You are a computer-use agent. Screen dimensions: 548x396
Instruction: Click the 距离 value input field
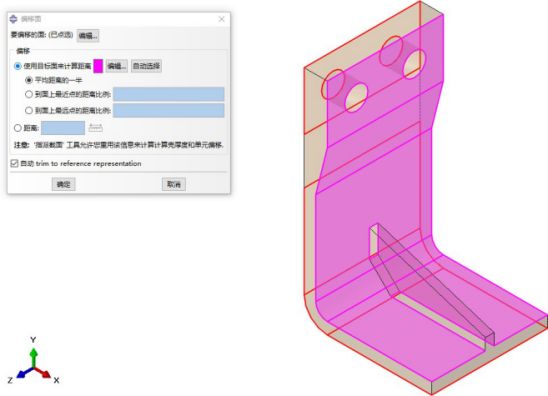(x=63, y=128)
